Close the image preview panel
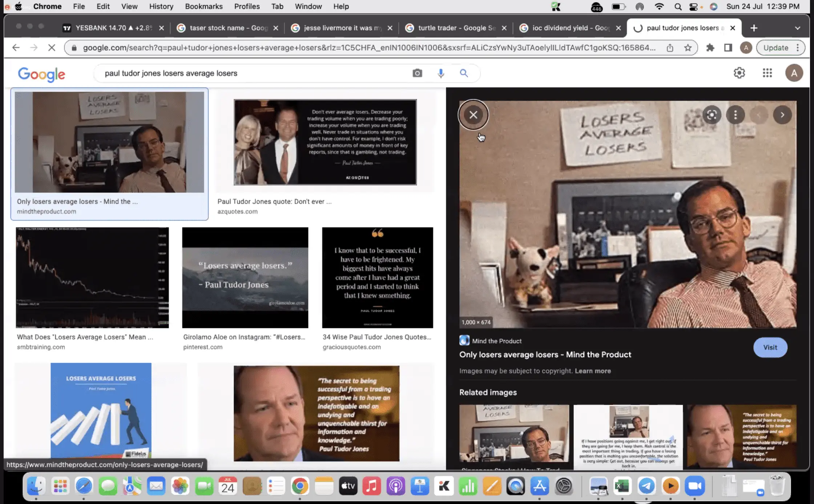This screenshot has height=504, width=814. pos(473,115)
